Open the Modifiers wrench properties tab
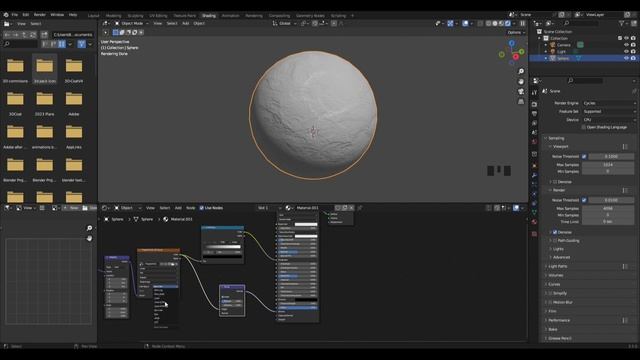 pos(534,175)
